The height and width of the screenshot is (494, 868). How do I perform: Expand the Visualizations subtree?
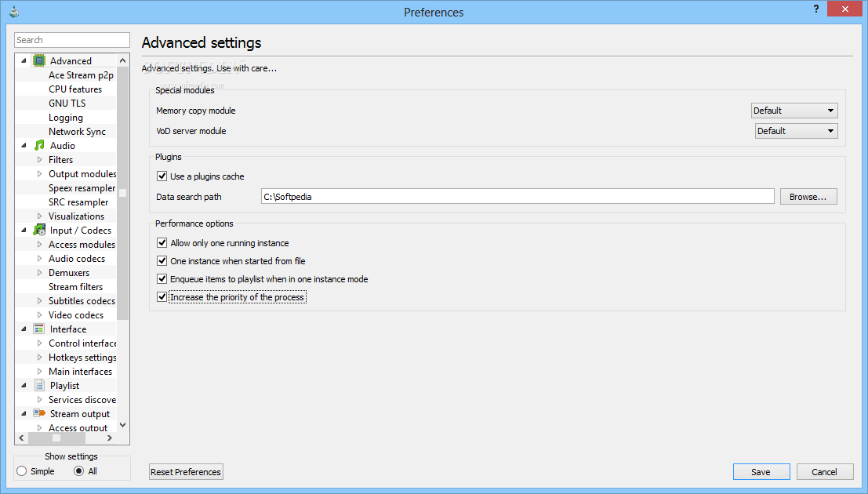pos(39,216)
